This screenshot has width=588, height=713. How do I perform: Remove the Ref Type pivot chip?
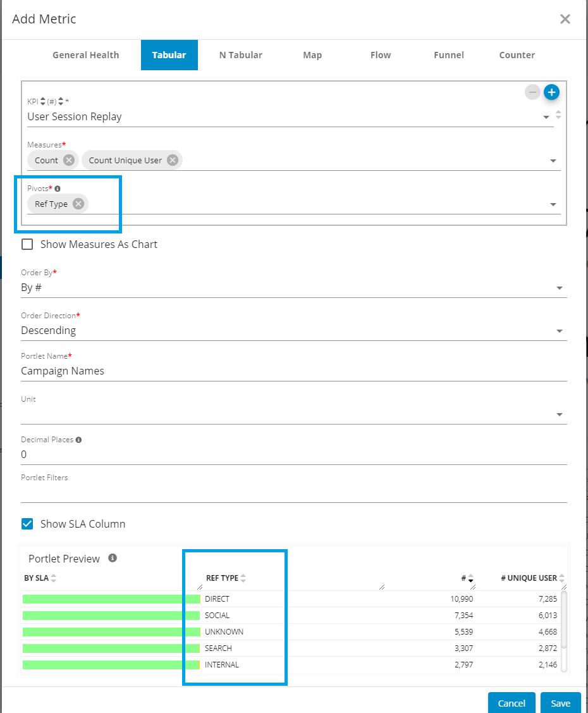(78, 204)
